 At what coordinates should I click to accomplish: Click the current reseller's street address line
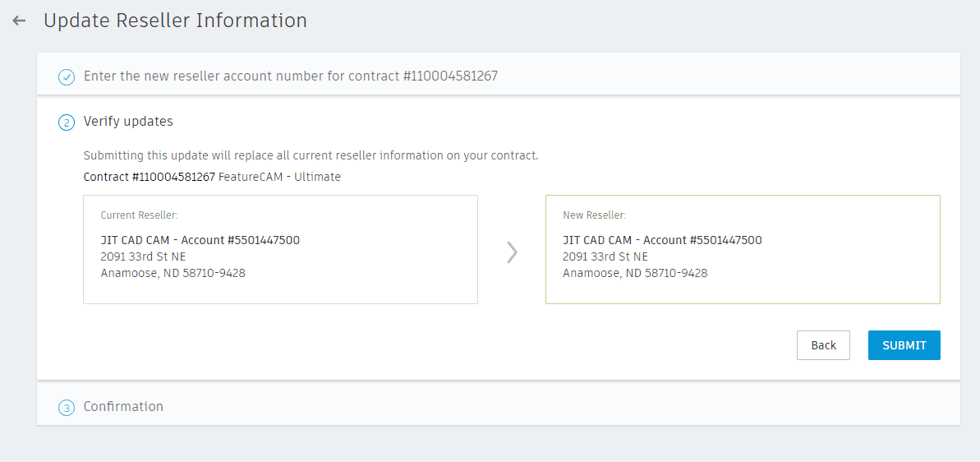[143, 256]
